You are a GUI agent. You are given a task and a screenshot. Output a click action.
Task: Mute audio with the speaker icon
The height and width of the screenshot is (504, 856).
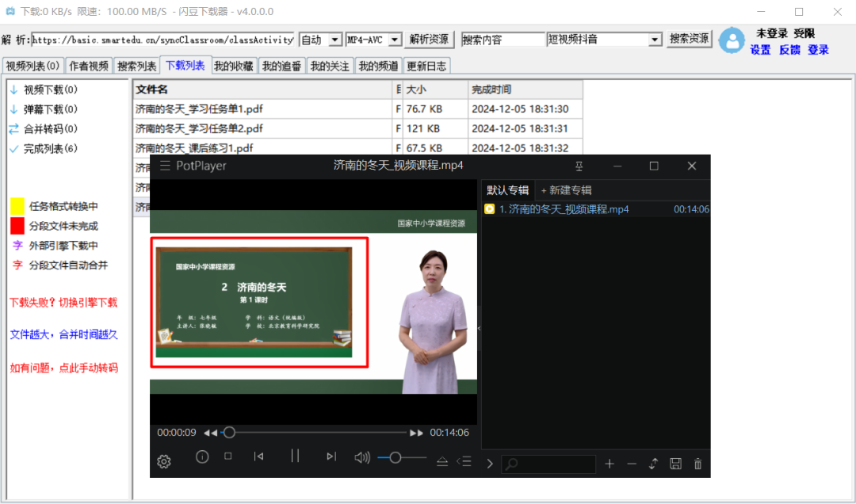361,457
